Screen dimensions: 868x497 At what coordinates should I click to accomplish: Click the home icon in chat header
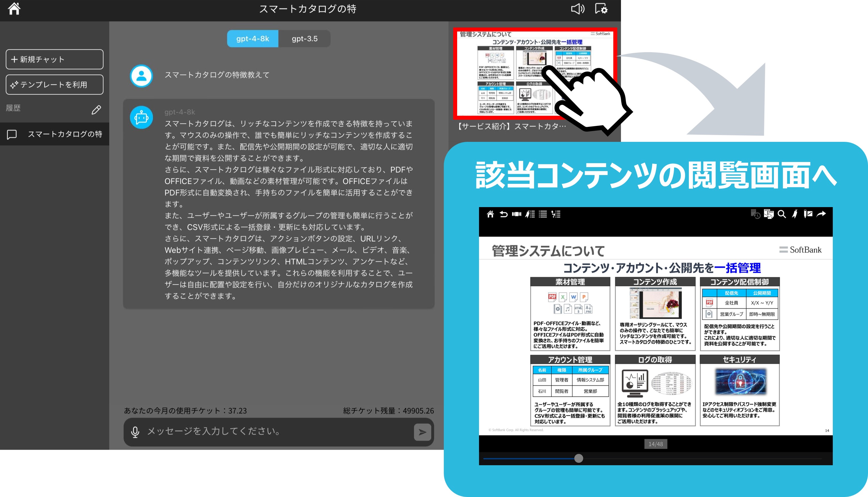click(x=14, y=9)
